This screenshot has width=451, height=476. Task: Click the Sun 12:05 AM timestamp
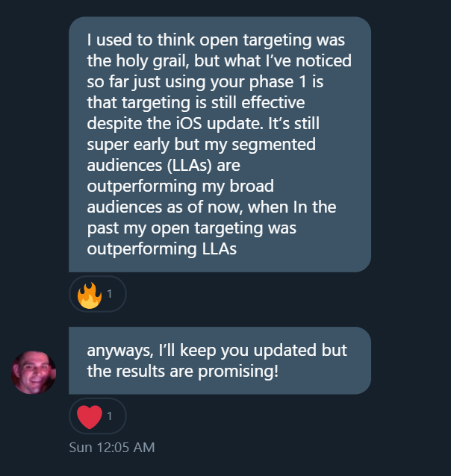tap(112, 448)
